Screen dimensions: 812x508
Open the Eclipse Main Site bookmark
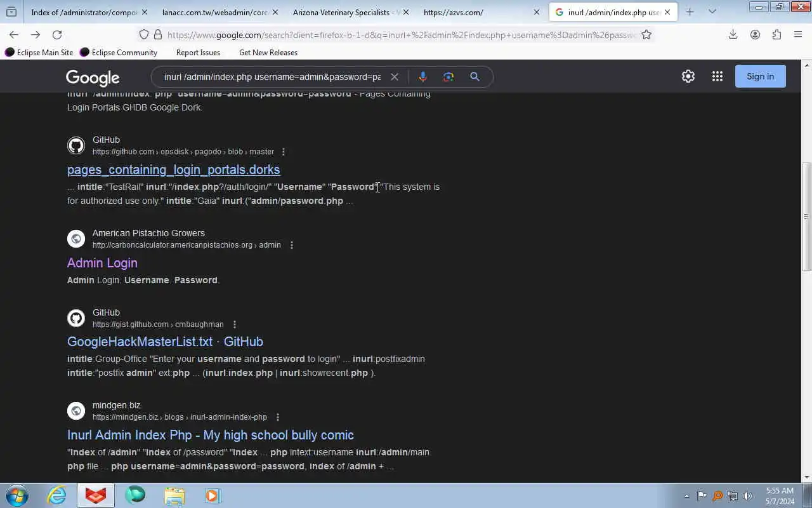39,53
